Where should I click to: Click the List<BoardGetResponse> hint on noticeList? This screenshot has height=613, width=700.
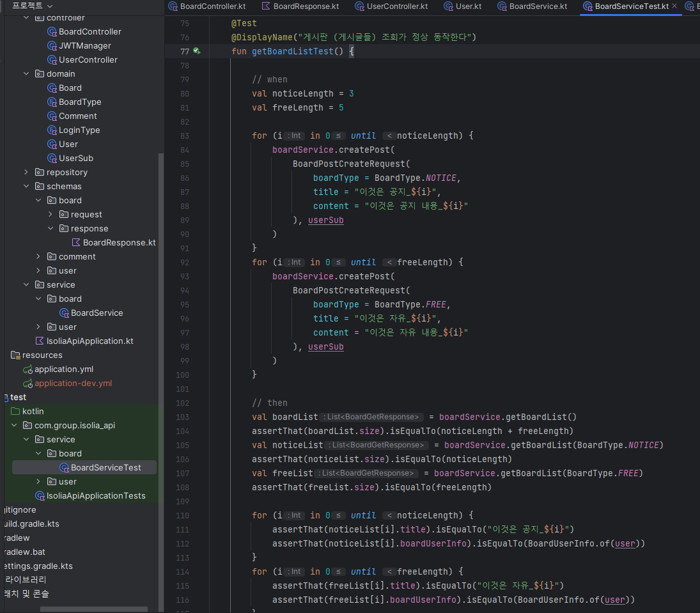pyautogui.click(x=377, y=445)
